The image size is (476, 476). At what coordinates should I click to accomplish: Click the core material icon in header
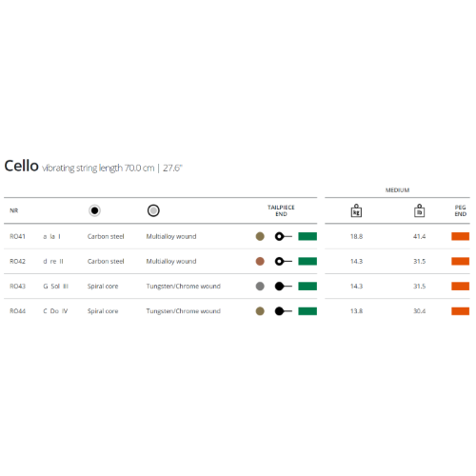[x=94, y=210]
